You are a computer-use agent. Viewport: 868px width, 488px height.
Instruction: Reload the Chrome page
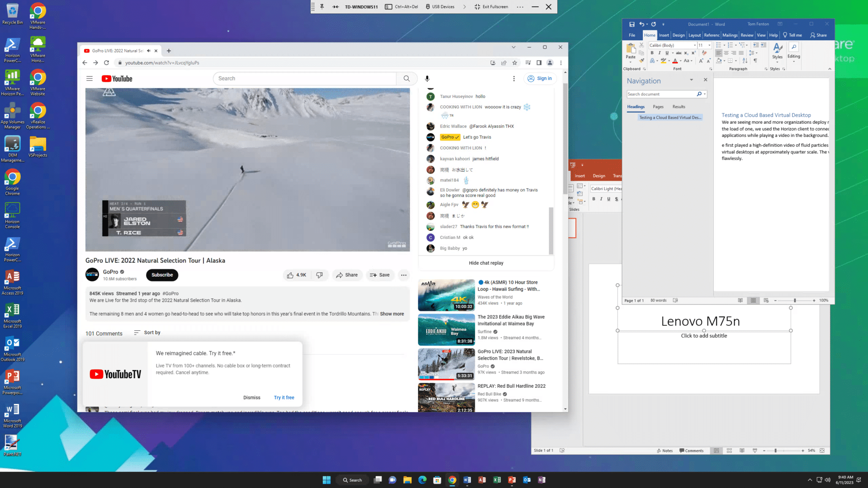click(106, 63)
